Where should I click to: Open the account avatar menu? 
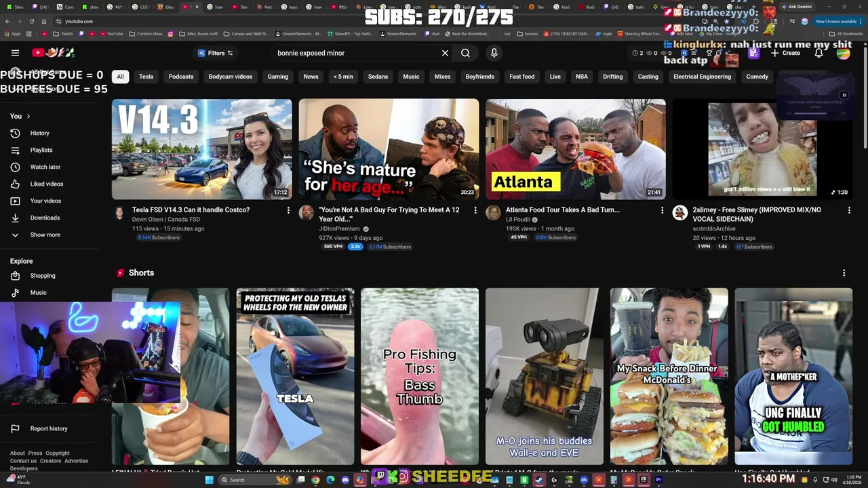pos(843,53)
